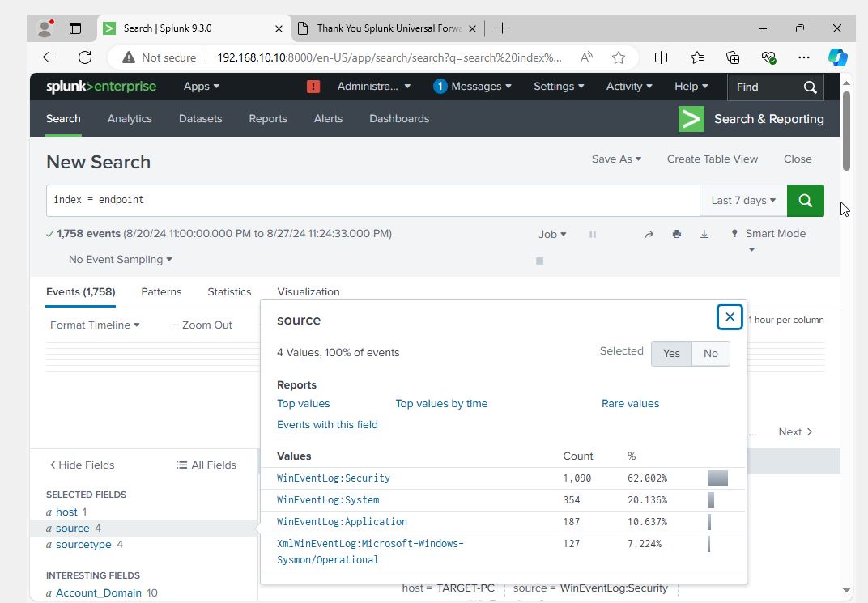
Task: Print the search results
Action: click(676, 234)
